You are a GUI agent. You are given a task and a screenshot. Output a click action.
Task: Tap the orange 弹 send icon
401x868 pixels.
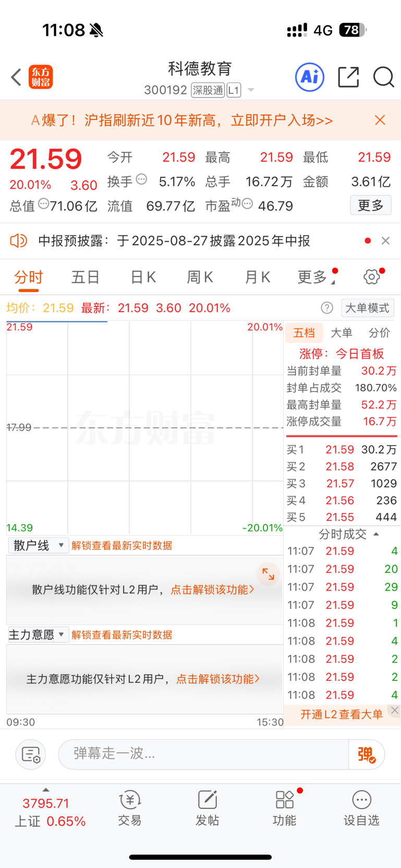click(367, 754)
